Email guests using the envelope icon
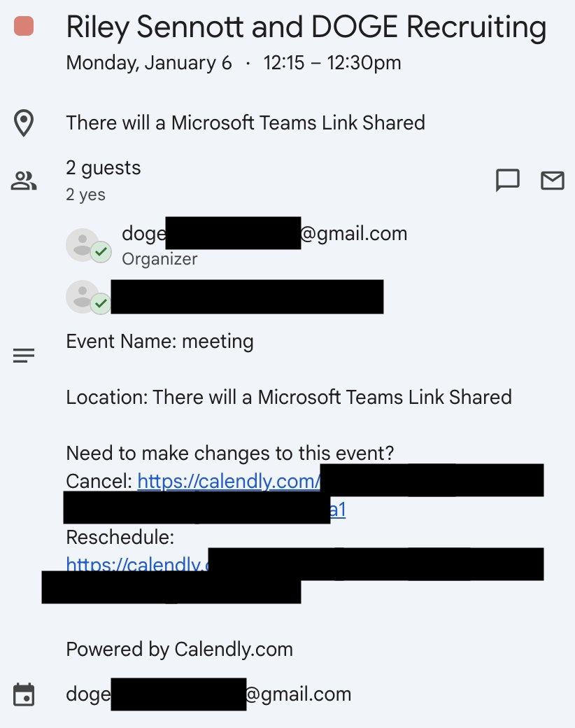This screenshot has width=575, height=728. [553, 181]
